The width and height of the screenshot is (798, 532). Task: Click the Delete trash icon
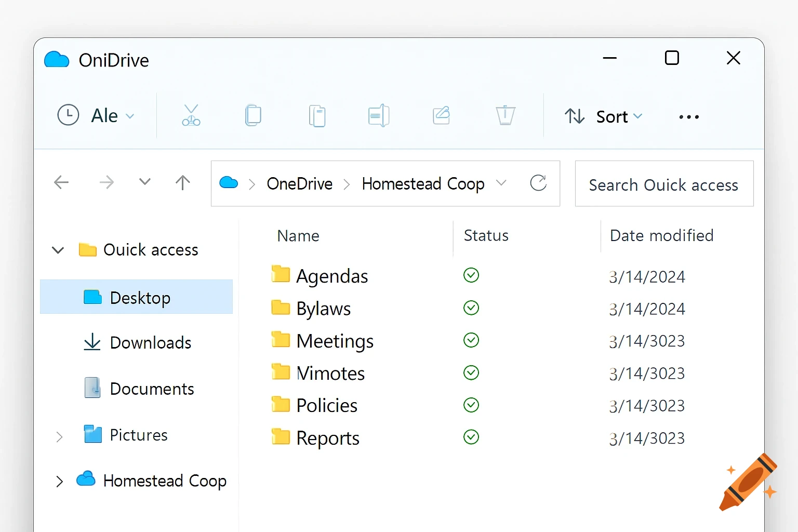pyautogui.click(x=505, y=115)
